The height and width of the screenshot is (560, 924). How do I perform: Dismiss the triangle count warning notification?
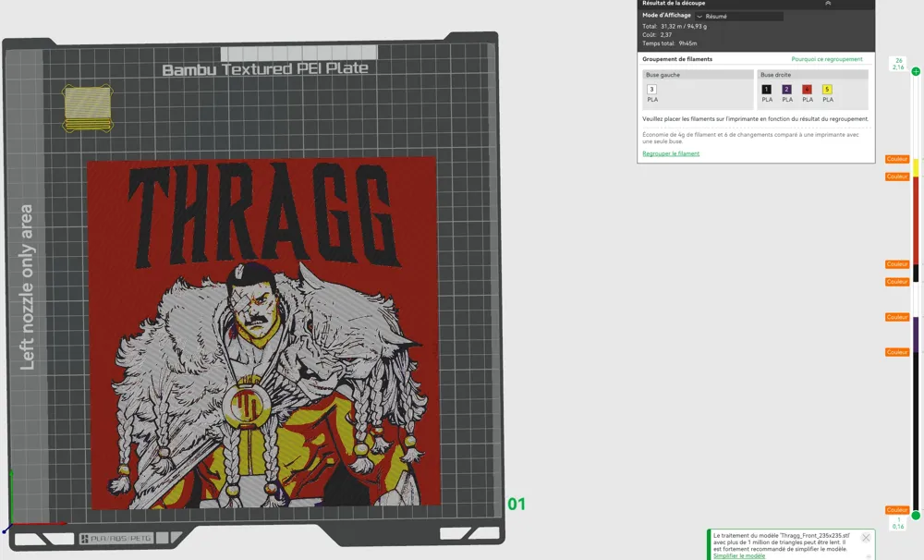pyautogui.click(x=866, y=538)
